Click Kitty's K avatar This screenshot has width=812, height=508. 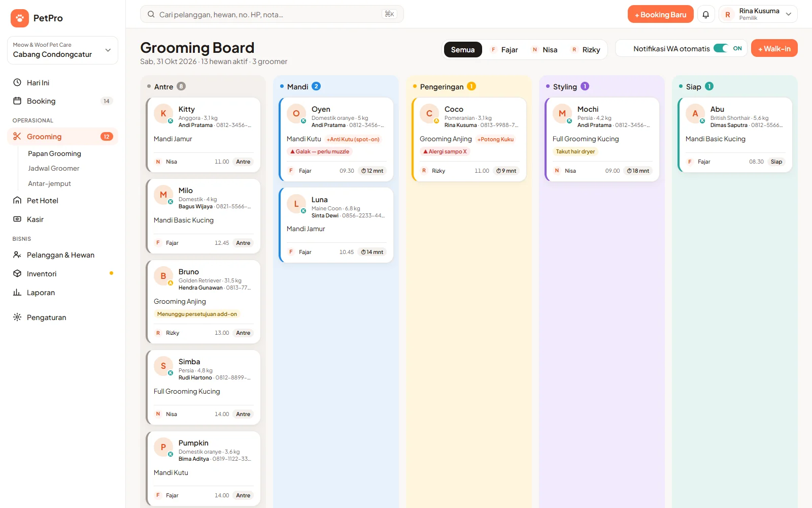(x=163, y=114)
